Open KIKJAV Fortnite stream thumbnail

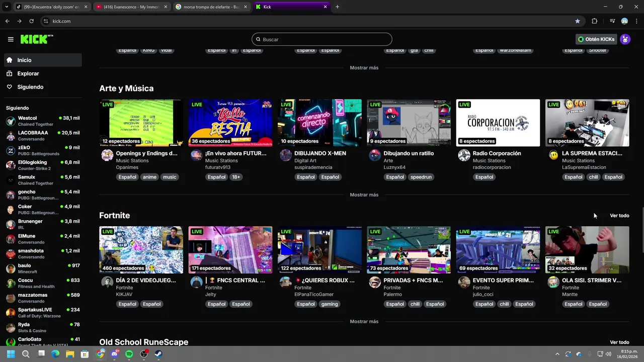[x=141, y=250]
